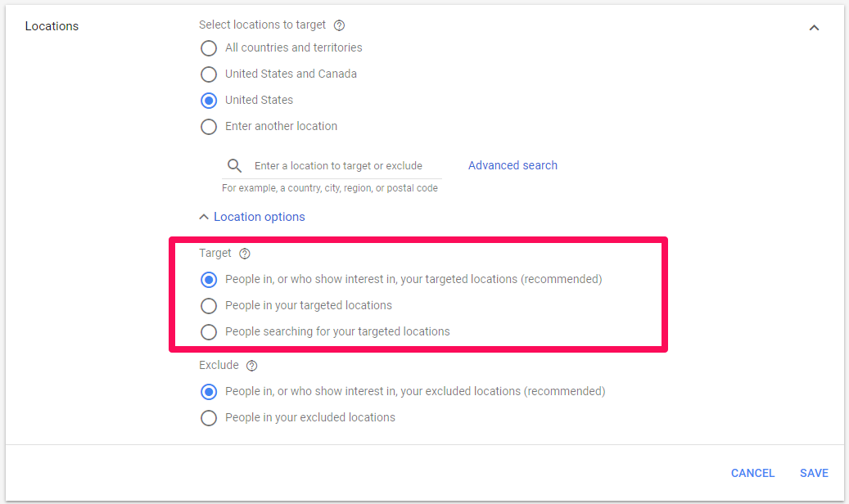Click the help icon beside Exclude
This screenshot has width=849, height=504.
click(x=252, y=366)
